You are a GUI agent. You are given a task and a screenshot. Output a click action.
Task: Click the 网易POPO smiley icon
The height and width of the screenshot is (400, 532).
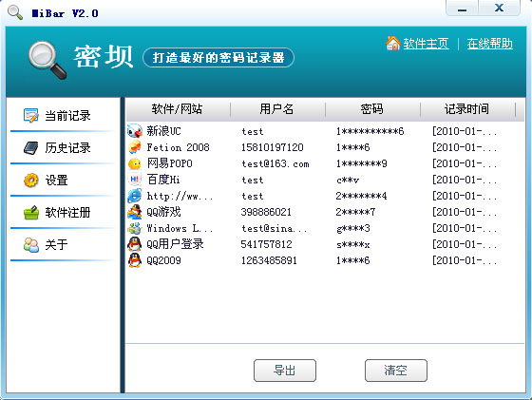tap(135, 163)
